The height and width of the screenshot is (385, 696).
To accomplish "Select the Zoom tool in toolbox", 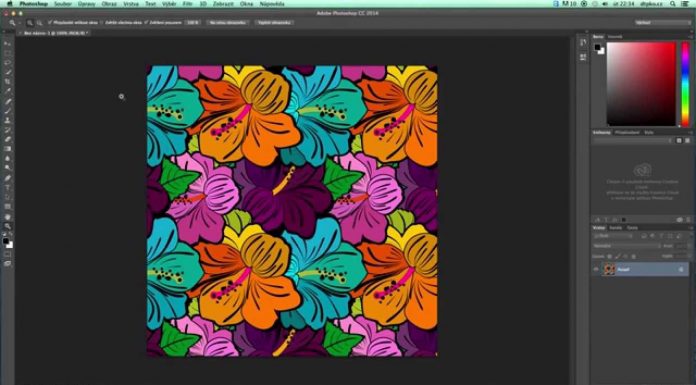I will pyautogui.click(x=8, y=226).
